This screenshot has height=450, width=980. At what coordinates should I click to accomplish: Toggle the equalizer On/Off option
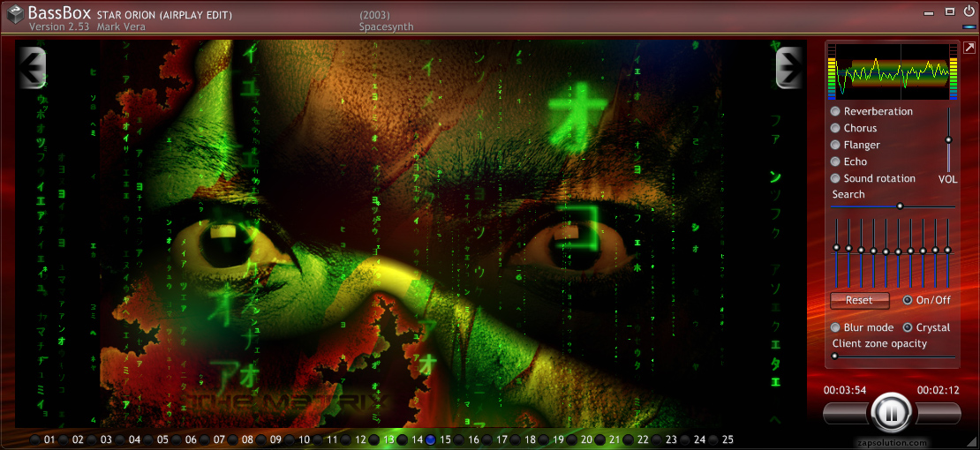(908, 300)
